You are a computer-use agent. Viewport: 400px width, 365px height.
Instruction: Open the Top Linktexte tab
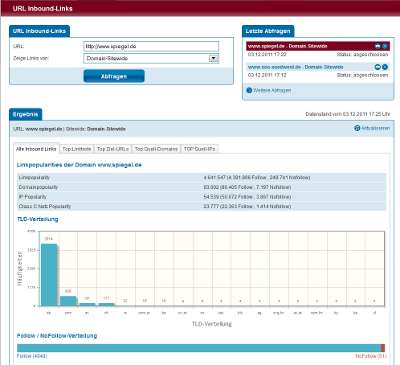[x=77, y=149]
